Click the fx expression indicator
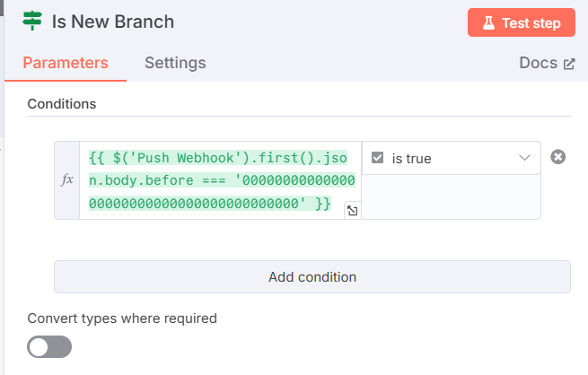588x375 pixels. tap(67, 179)
